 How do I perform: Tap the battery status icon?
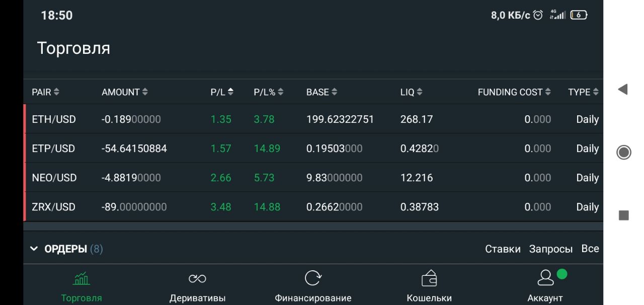point(579,15)
